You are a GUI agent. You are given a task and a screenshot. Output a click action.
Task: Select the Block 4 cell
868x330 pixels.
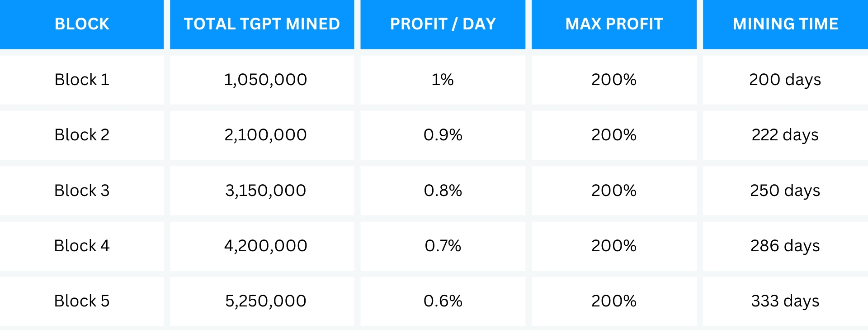[x=82, y=246]
